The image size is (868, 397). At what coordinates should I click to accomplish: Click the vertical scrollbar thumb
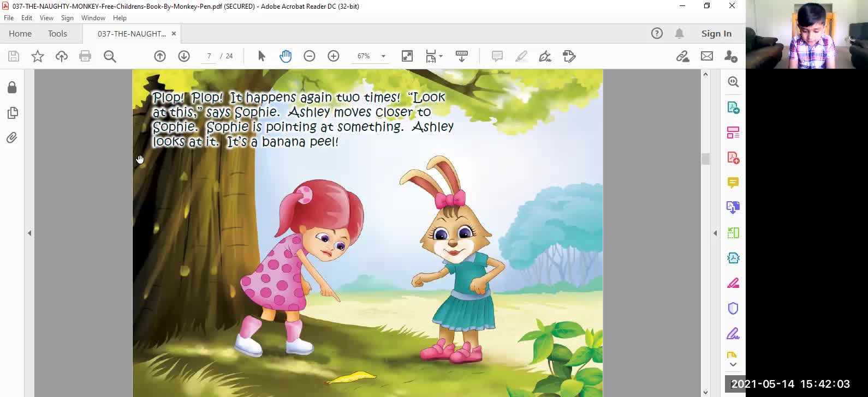click(x=705, y=159)
